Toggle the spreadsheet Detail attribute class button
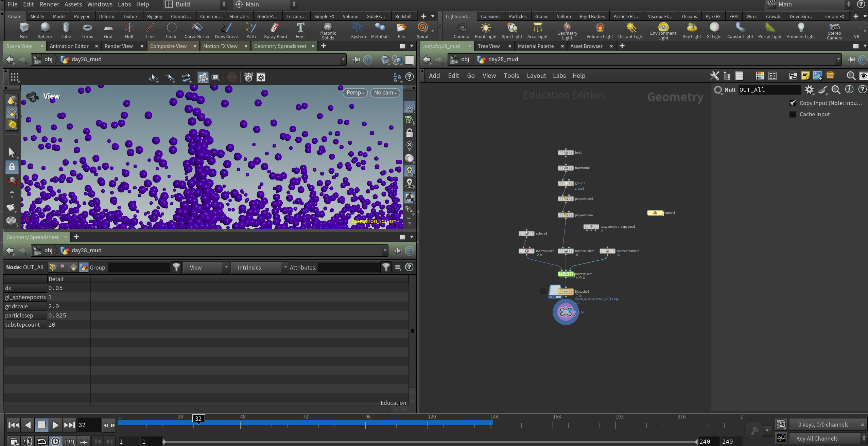The image size is (868, 446). (84, 268)
